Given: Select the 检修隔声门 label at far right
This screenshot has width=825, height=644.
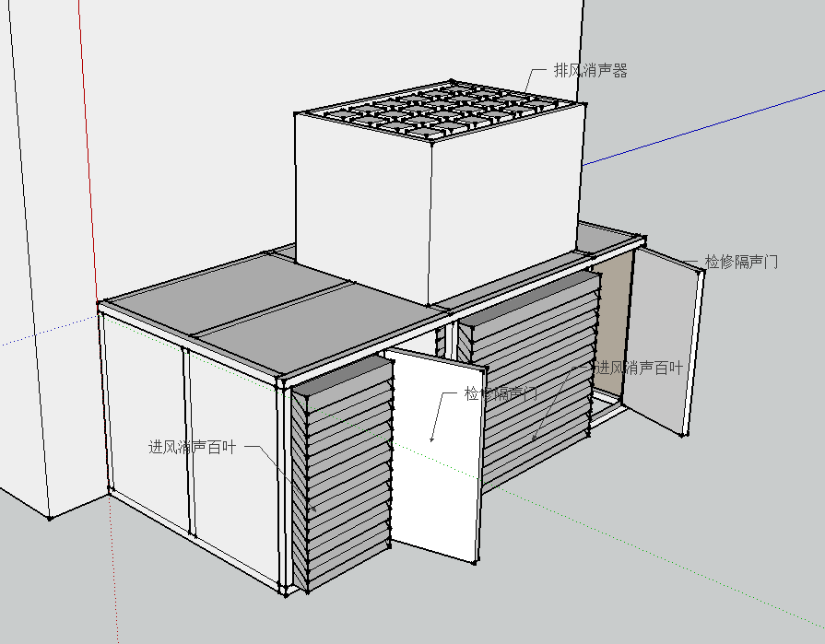Looking at the screenshot, I should point(741,262).
